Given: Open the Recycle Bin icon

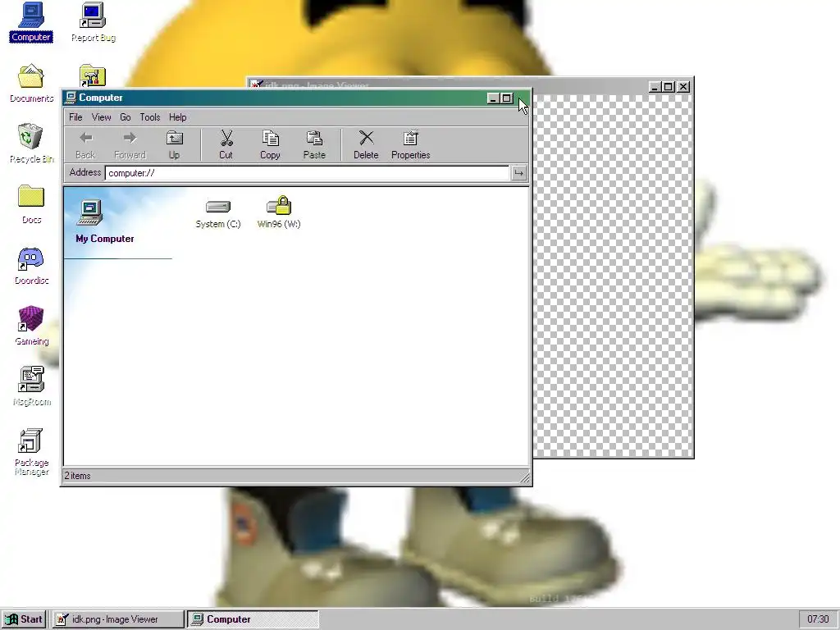Looking at the screenshot, I should (31, 144).
